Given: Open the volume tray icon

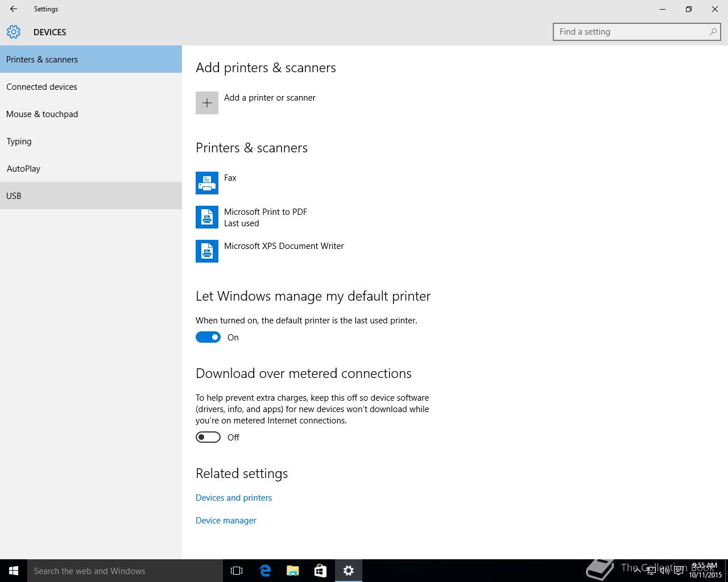Looking at the screenshot, I should [665, 571].
